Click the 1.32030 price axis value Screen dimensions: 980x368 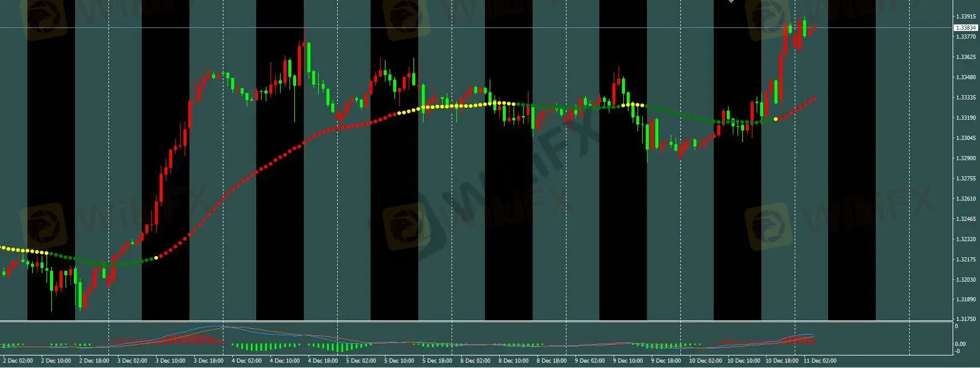tap(966, 280)
